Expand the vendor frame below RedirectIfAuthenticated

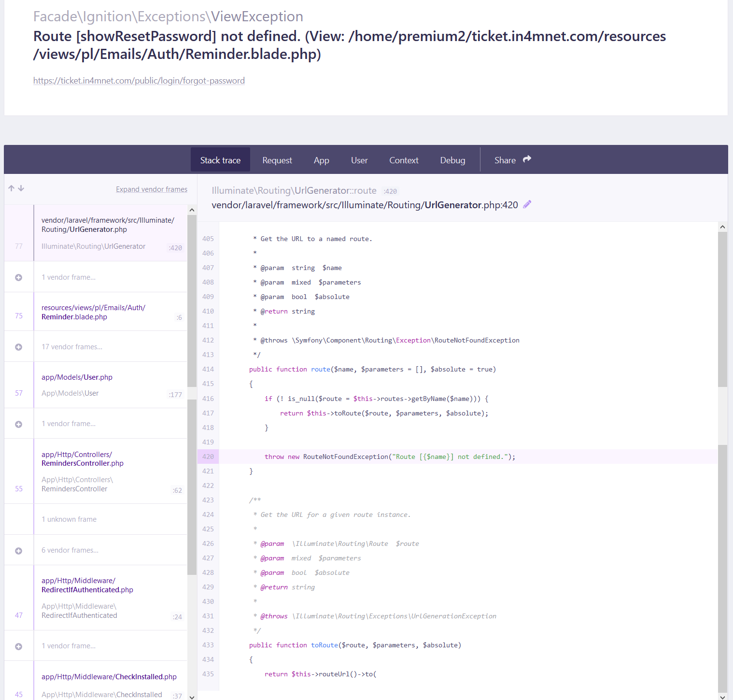click(18, 645)
